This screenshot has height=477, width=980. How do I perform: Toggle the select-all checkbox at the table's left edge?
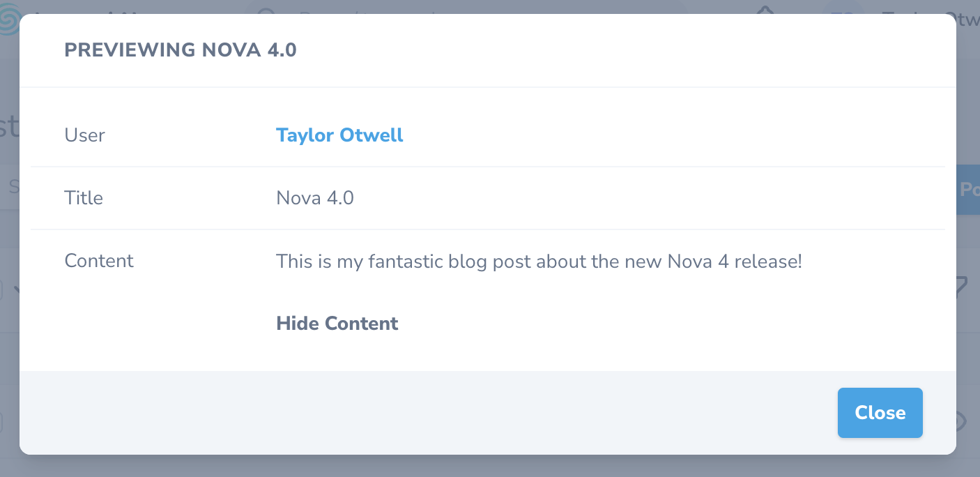pos(2,290)
